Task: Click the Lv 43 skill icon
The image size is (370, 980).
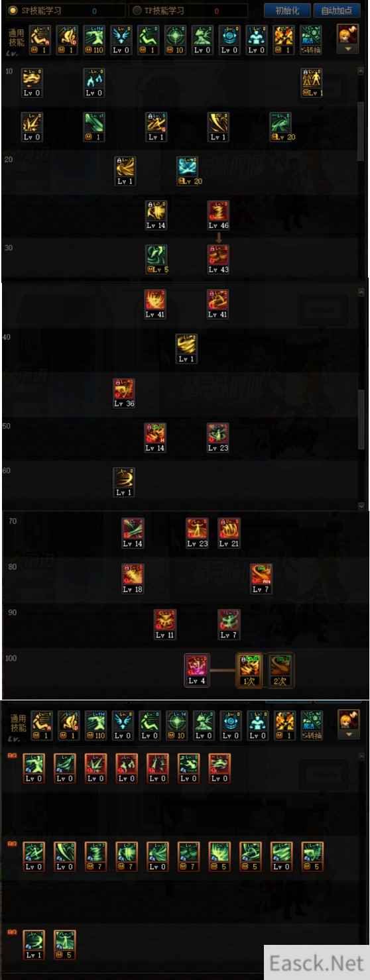Action: pyautogui.click(x=218, y=259)
